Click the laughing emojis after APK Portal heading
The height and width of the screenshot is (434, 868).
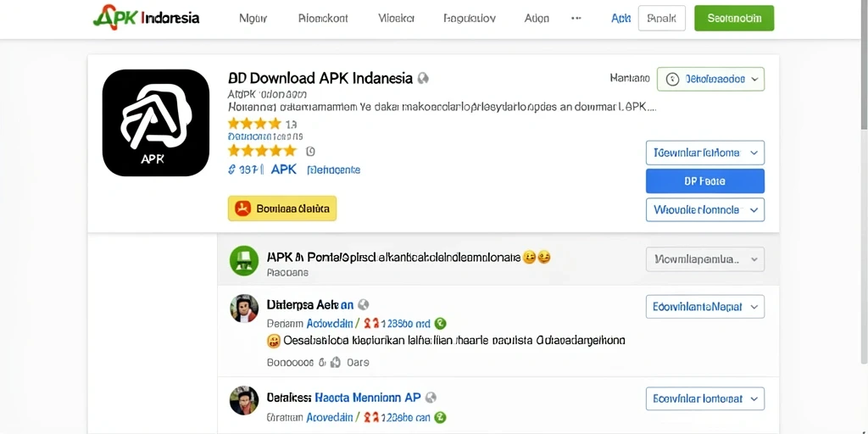pyautogui.click(x=537, y=257)
